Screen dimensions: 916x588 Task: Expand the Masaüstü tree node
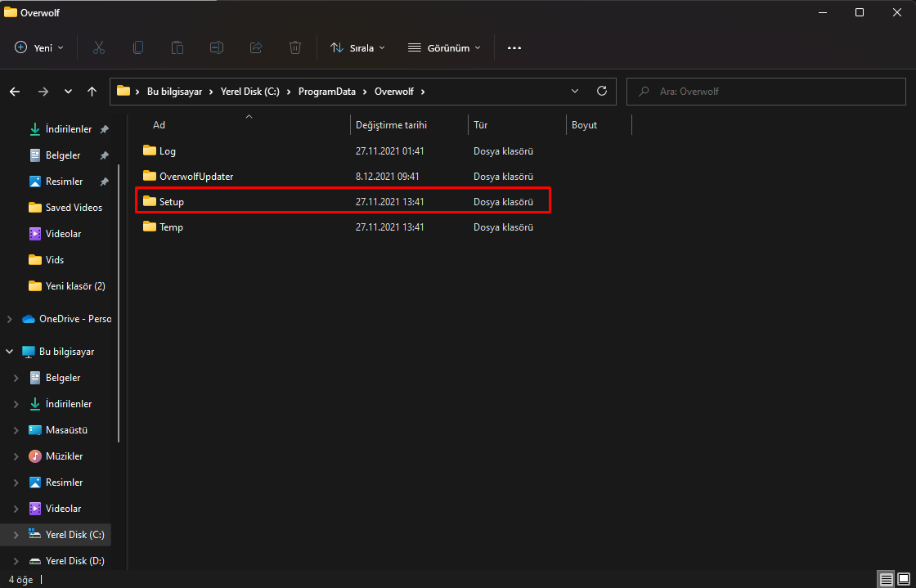point(16,430)
